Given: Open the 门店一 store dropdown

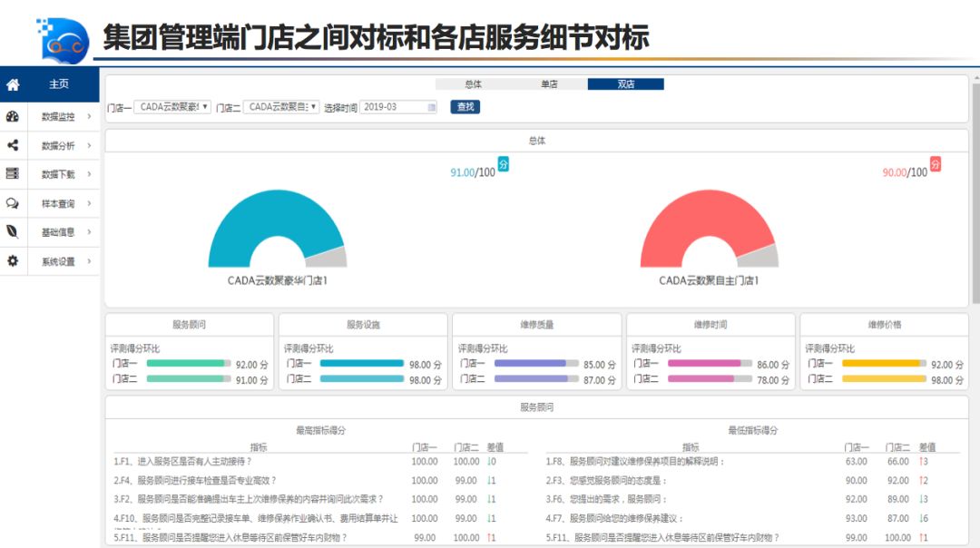Looking at the screenshot, I should (x=172, y=107).
